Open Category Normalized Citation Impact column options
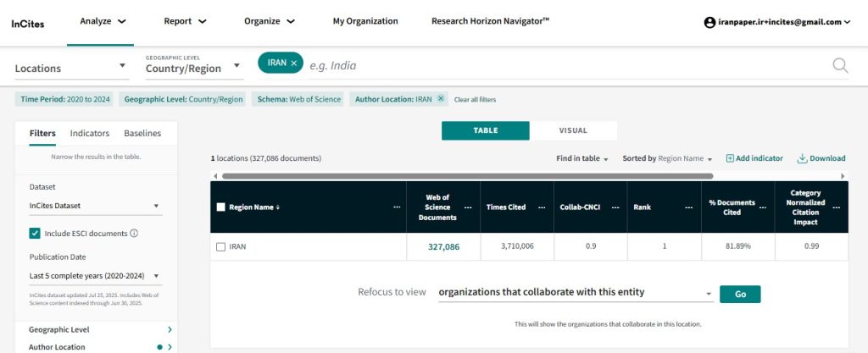Screen dimensions: 868x353 click(x=836, y=207)
